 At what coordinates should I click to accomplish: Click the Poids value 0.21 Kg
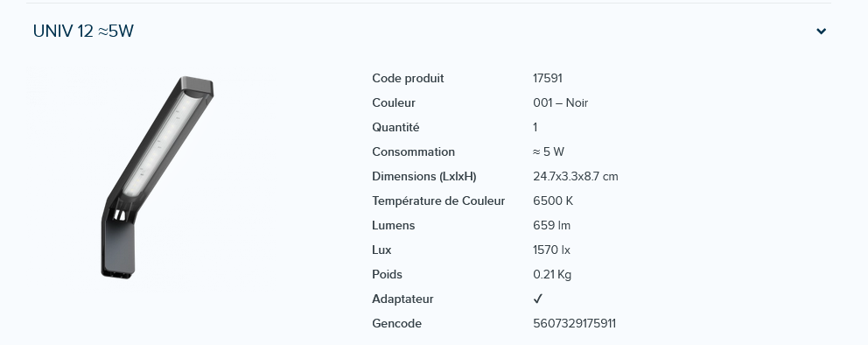click(x=552, y=275)
